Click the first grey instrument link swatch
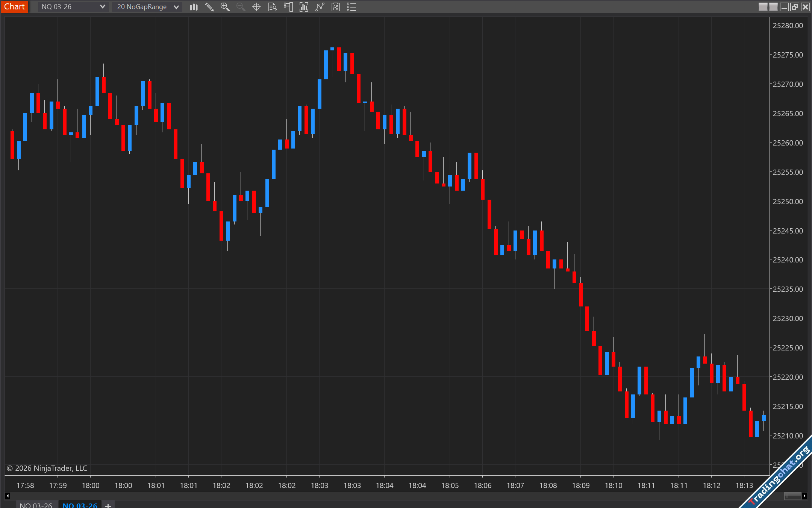This screenshot has height=508, width=812. tap(763, 7)
